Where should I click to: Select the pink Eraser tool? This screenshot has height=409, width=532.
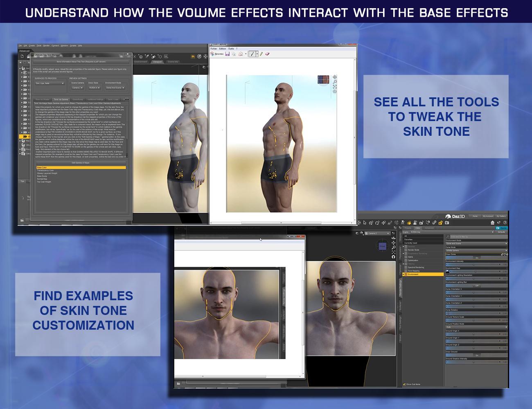coord(268,54)
